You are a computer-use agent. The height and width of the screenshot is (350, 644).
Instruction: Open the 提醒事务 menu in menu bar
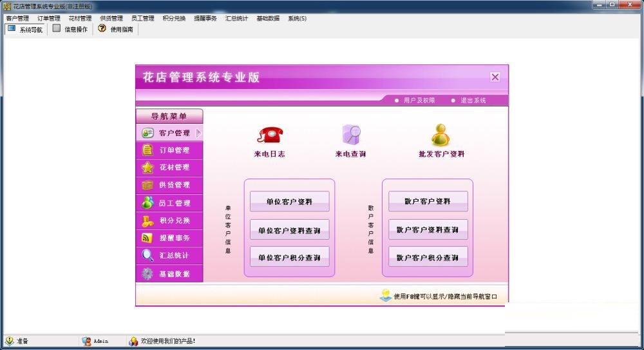[x=205, y=18]
